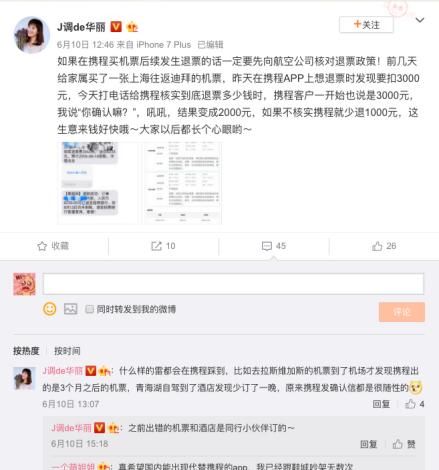The height and width of the screenshot is (470, 439).
Task: Click into the comment input field
Action: click(x=233, y=284)
